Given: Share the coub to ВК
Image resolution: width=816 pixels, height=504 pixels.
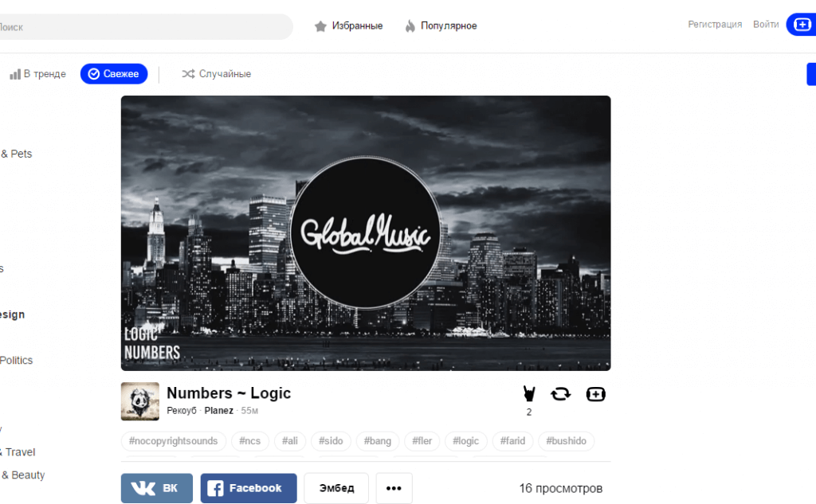Looking at the screenshot, I should coord(157,488).
